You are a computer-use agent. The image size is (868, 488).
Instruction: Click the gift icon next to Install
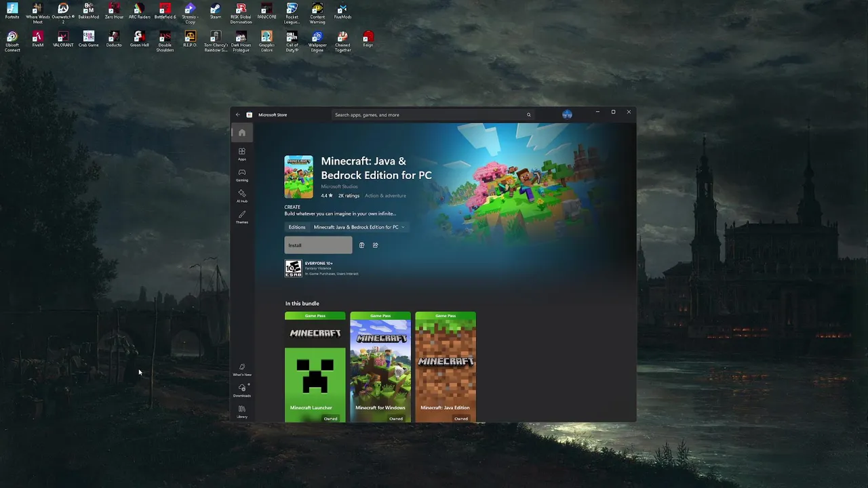click(361, 245)
